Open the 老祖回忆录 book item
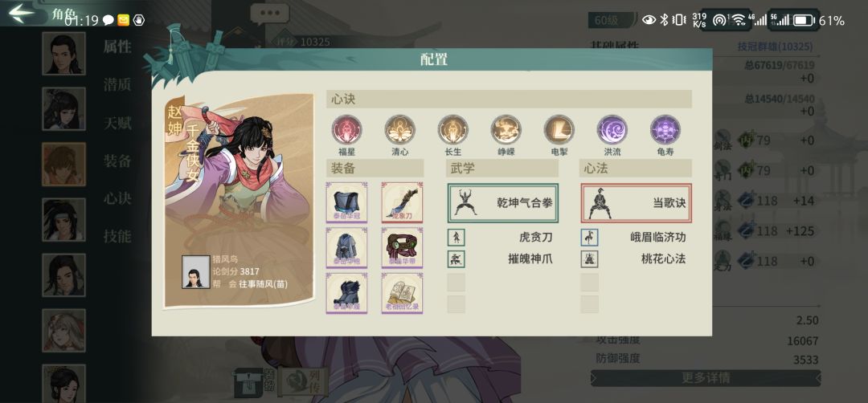Image resolution: width=868 pixels, height=403 pixels. [402, 293]
